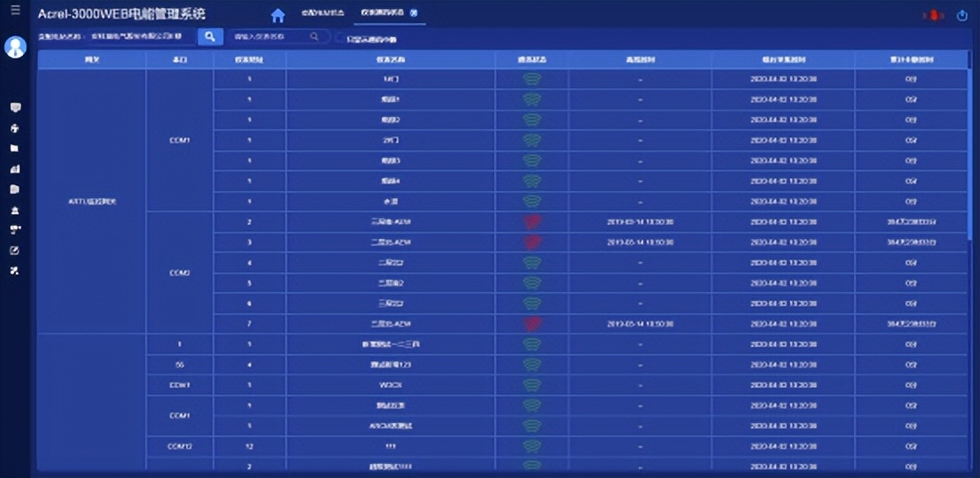980x478 pixels.
Task: Open the edit pencil icon in sidebar
Action: (15, 250)
